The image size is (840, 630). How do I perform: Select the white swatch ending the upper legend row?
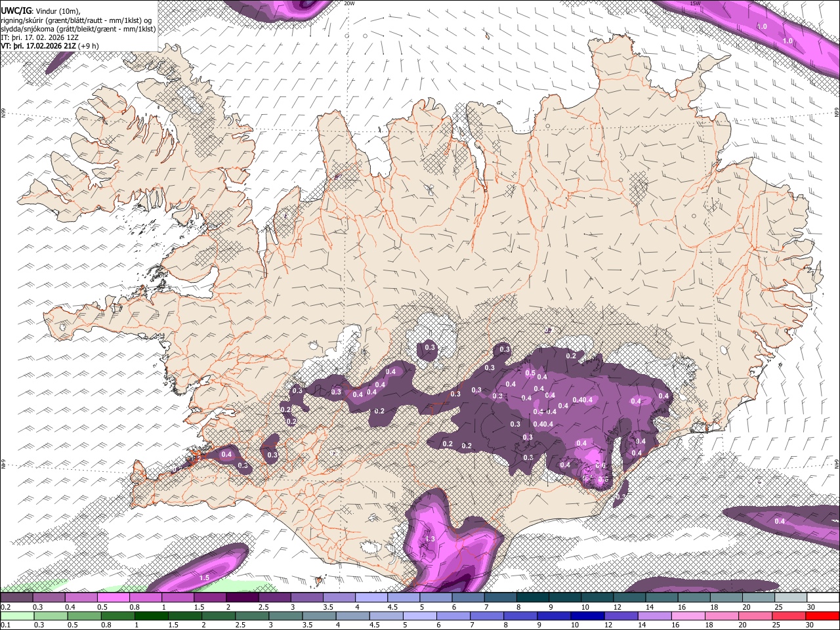coord(824,598)
